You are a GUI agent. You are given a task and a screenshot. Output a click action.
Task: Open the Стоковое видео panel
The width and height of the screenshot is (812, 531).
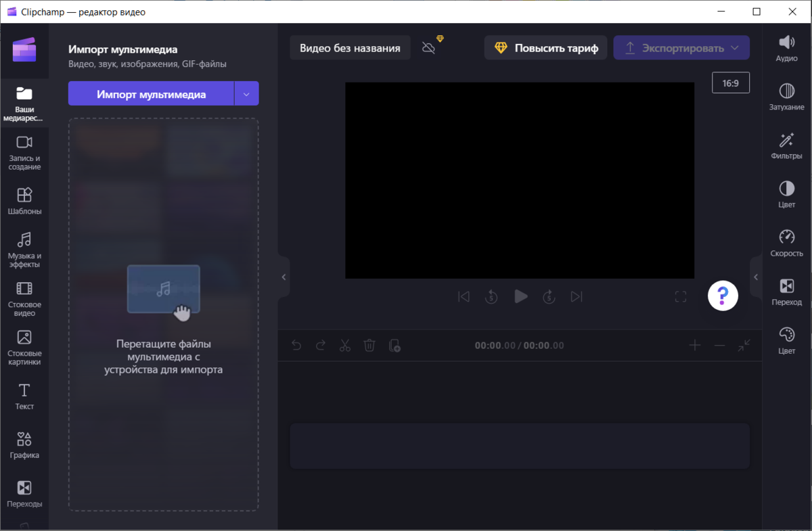(24, 298)
